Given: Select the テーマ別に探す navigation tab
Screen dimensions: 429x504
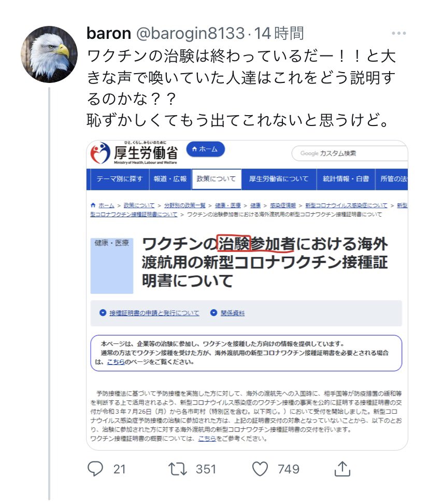Looking at the screenshot, I should click(119, 179).
